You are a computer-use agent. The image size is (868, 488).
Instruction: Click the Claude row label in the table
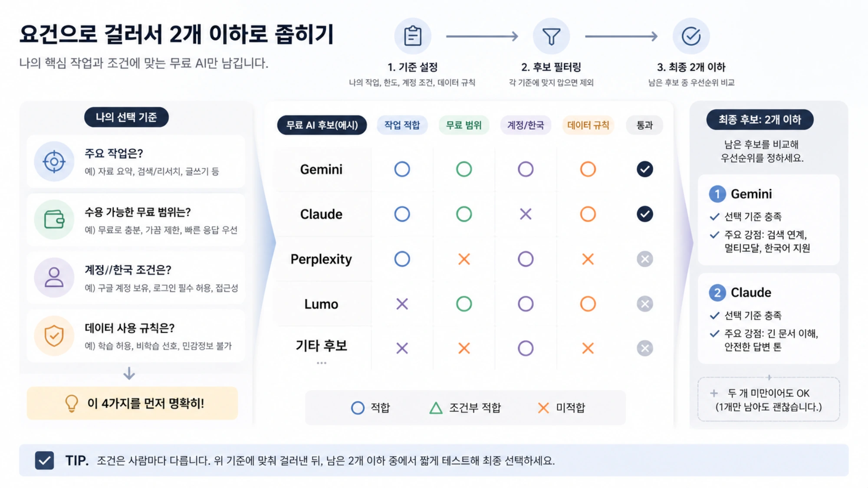[321, 214]
